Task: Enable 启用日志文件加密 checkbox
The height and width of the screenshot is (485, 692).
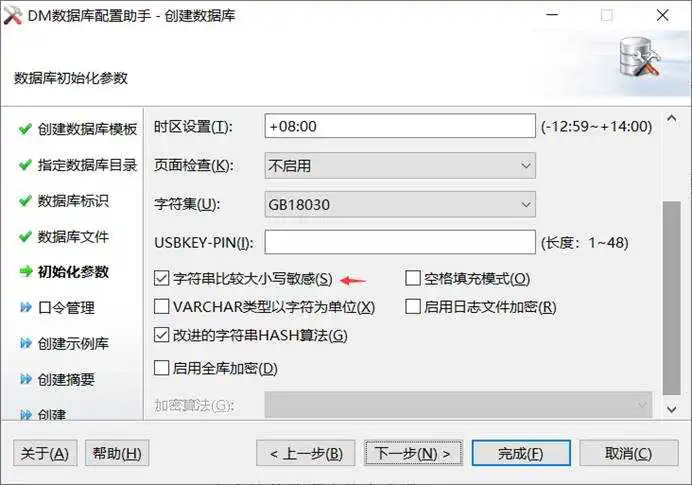Action: (413, 306)
